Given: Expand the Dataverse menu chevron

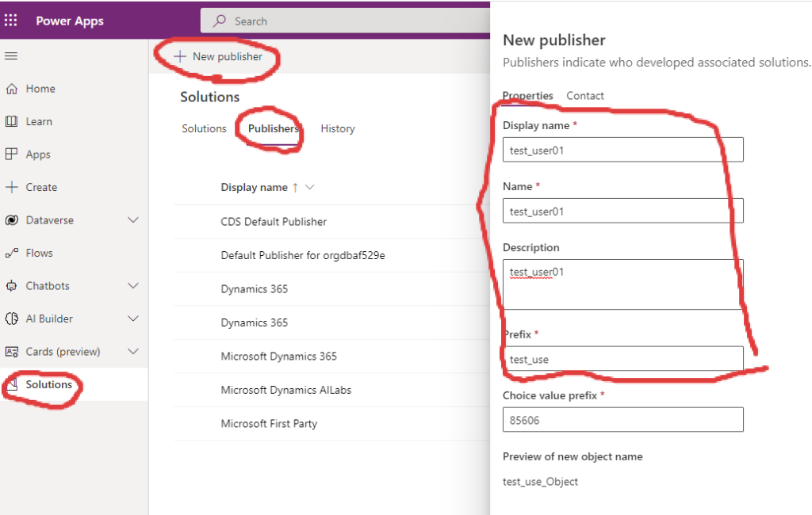Looking at the screenshot, I should 133,220.
